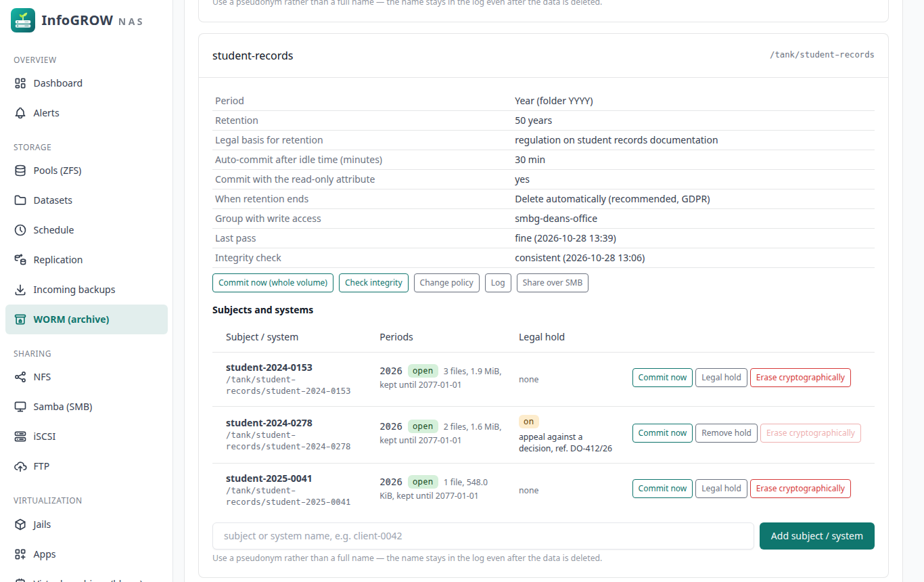Open the FTP sidebar entry
Image resolution: width=924 pixels, height=582 pixels.
[87, 466]
